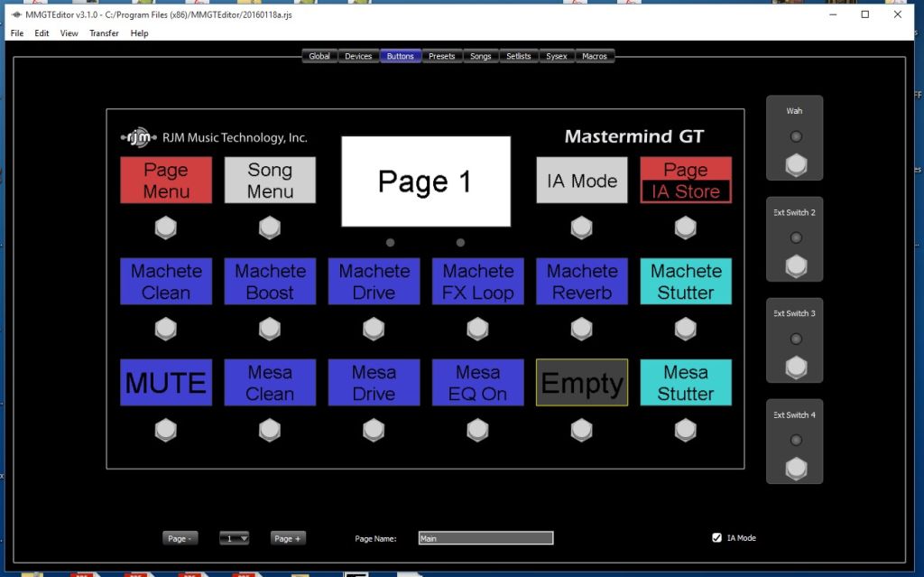The height and width of the screenshot is (577, 924).
Task: Select the gray IA Mode button label
Action: [x=582, y=180]
